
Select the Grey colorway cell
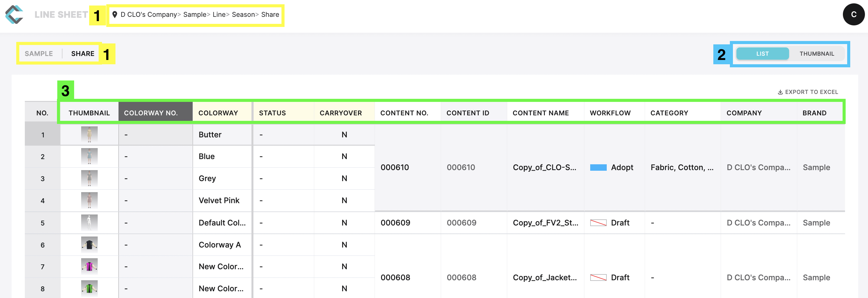pyautogui.click(x=222, y=178)
